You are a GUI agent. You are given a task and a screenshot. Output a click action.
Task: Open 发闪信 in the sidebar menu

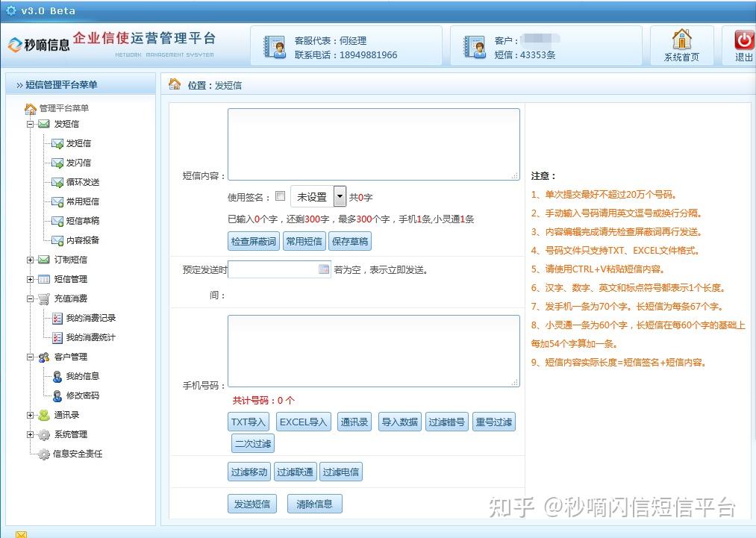pyautogui.click(x=78, y=163)
